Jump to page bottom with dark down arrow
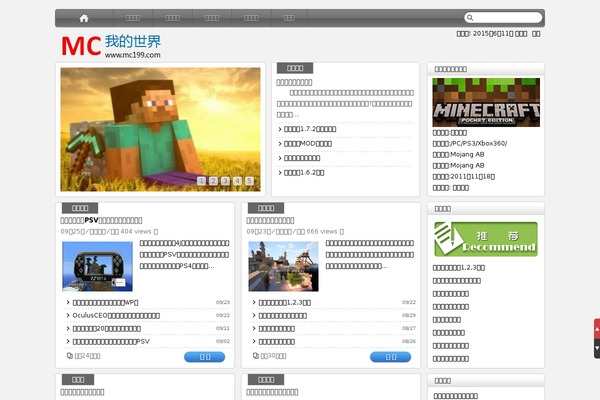600x400 pixels. (x=597, y=348)
